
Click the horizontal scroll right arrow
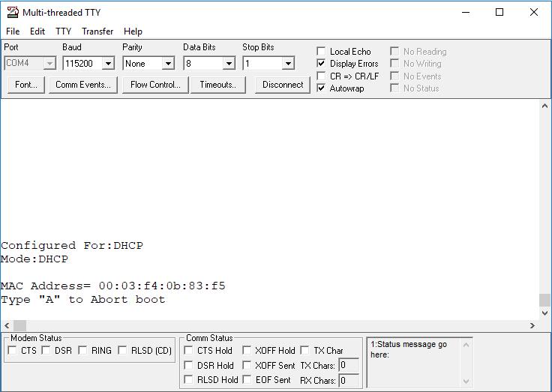click(x=533, y=326)
